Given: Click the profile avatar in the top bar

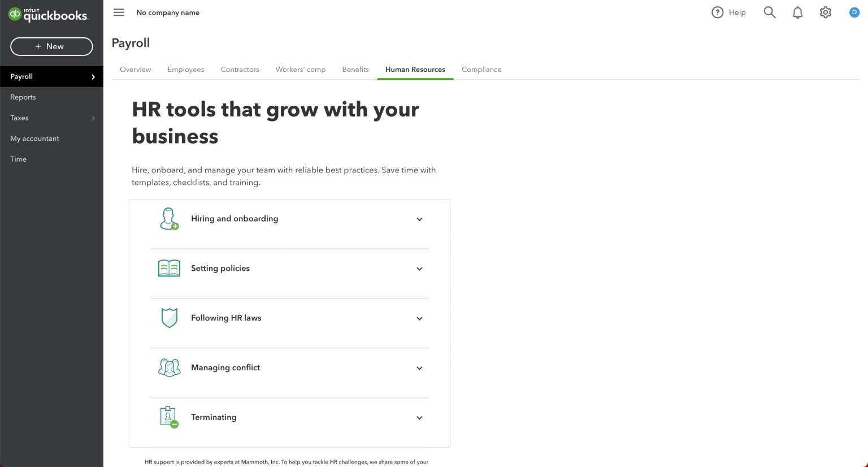Looking at the screenshot, I should click(854, 12).
